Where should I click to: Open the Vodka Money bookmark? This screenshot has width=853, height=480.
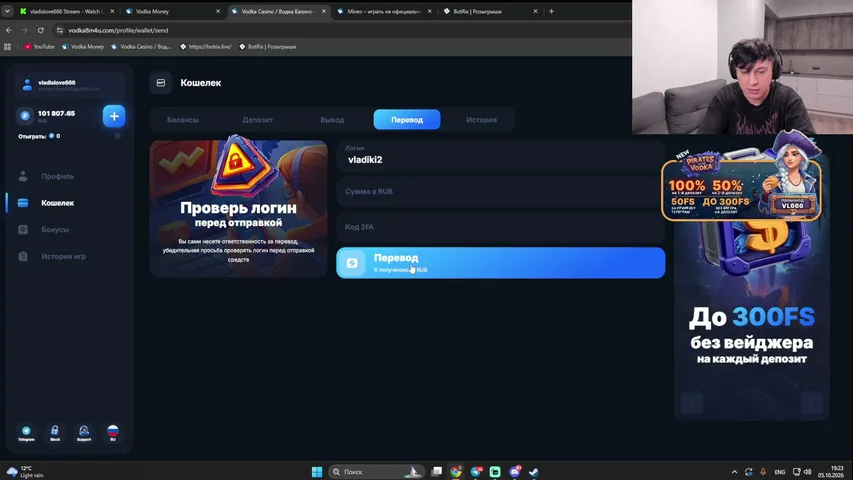coord(83,47)
